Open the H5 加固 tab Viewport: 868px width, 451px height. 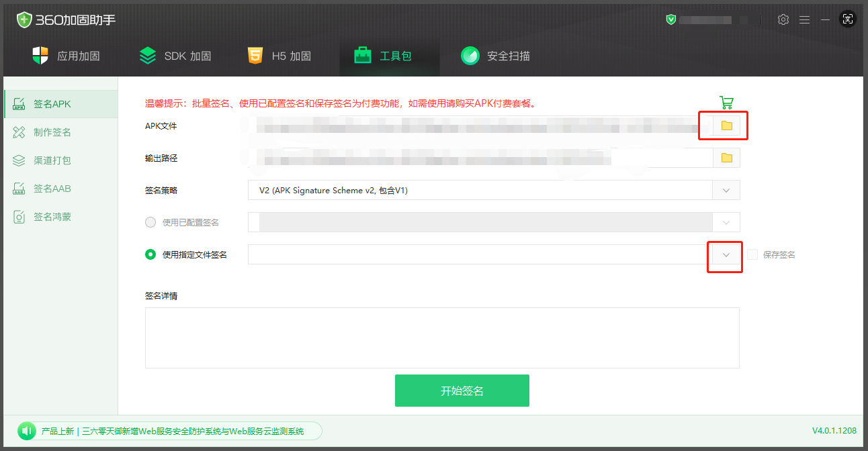click(279, 56)
